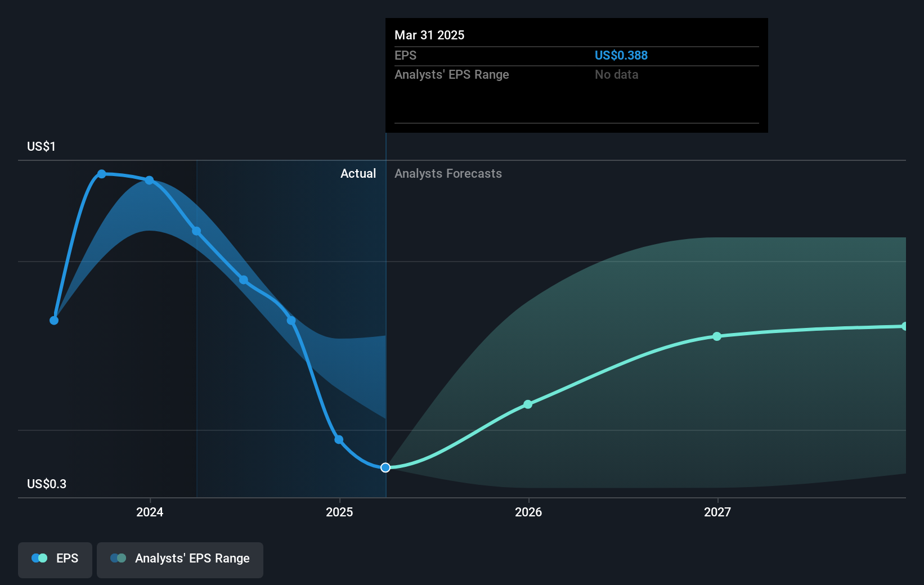Click the EPS data point in Q1 2024
The image size is (924, 585).
pyautogui.click(x=196, y=231)
